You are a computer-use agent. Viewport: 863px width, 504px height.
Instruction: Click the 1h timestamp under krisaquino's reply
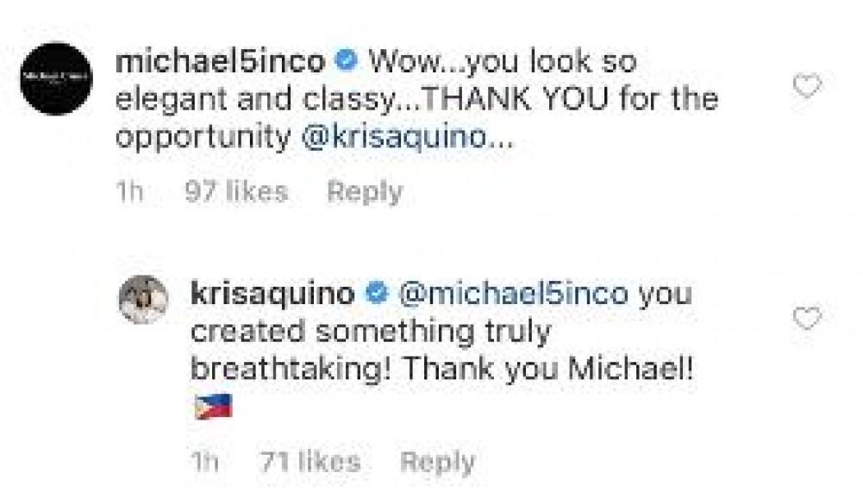203,462
